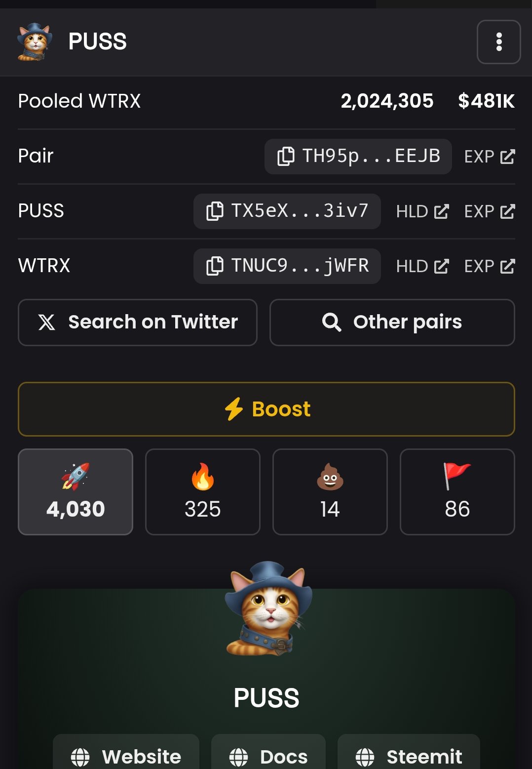
Task: Open WTRX HLD holders link
Action: (422, 266)
